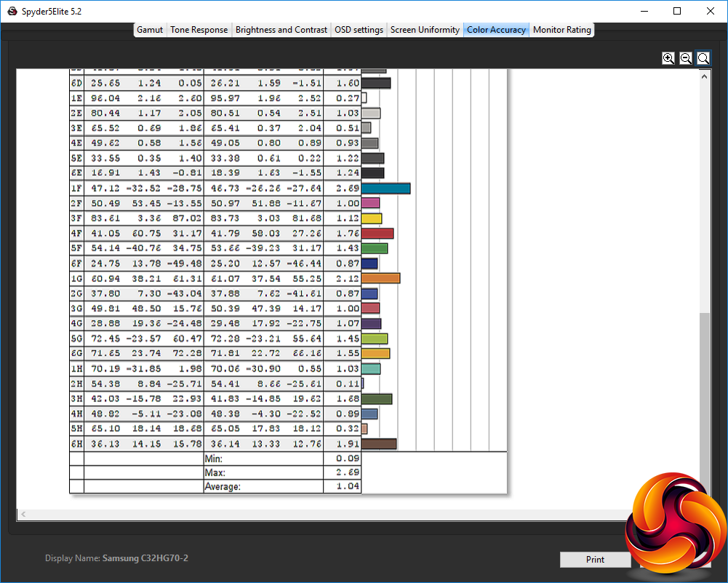Click the magenta 2F color bar
Image resolution: width=728 pixels, height=583 pixels.
point(370,203)
